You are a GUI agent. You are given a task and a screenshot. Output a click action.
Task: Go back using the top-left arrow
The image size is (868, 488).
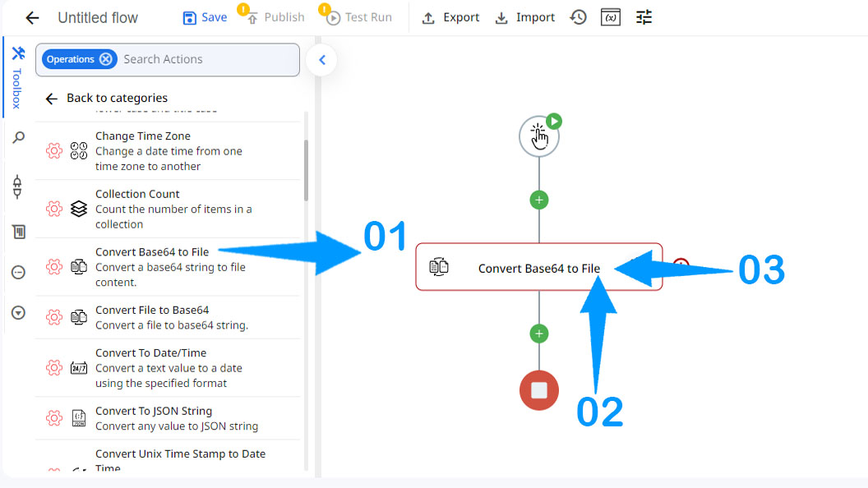32,18
